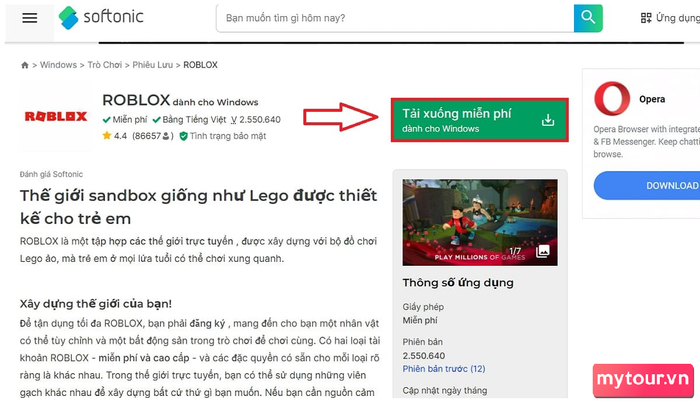The image size is (700, 405).
Task: Click the Đánh giá Softonic label
Action: [x=51, y=174]
